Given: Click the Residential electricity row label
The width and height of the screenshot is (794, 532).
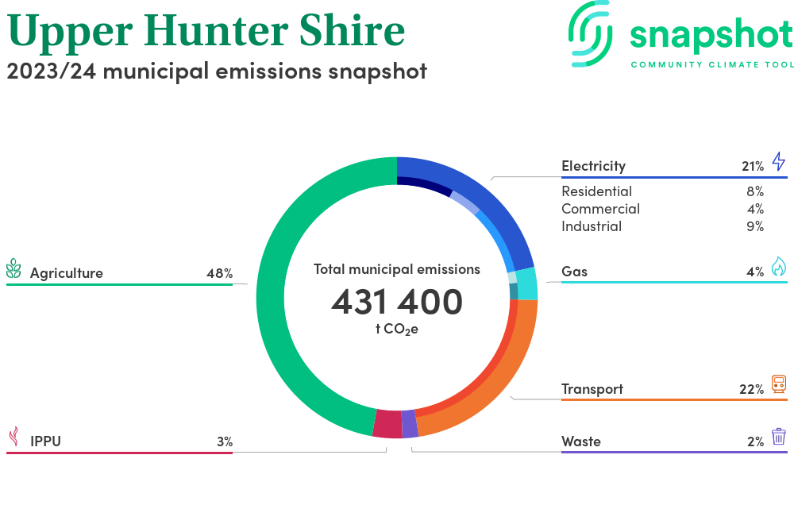Looking at the screenshot, I should pos(596,191).
